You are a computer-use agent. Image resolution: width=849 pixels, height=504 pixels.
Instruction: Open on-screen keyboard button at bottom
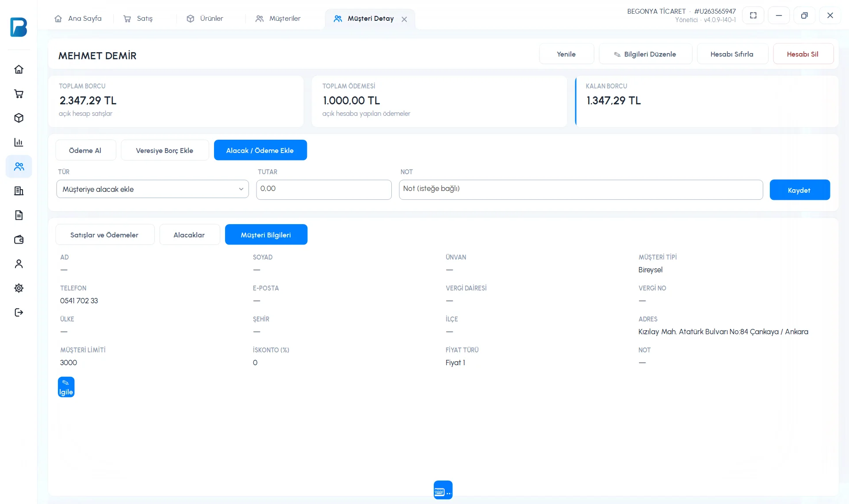click(443, 490)
